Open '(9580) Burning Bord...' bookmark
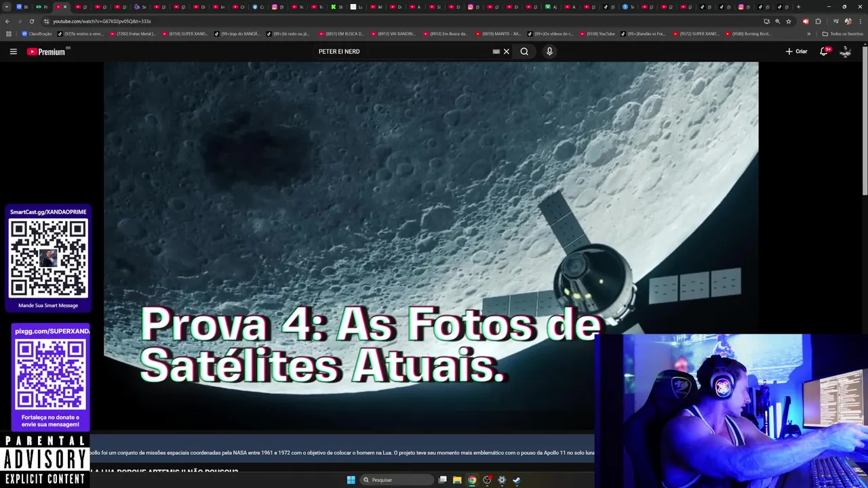 (x=748, y=34)
